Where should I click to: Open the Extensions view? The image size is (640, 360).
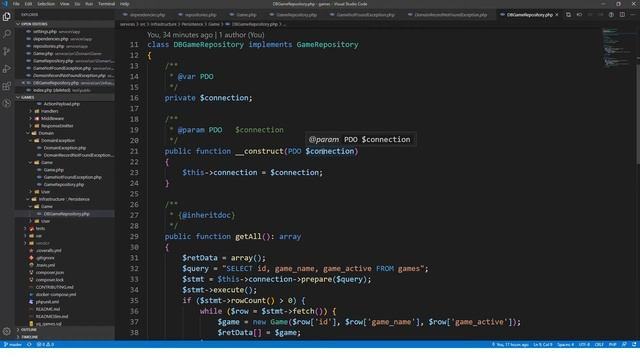7,86
